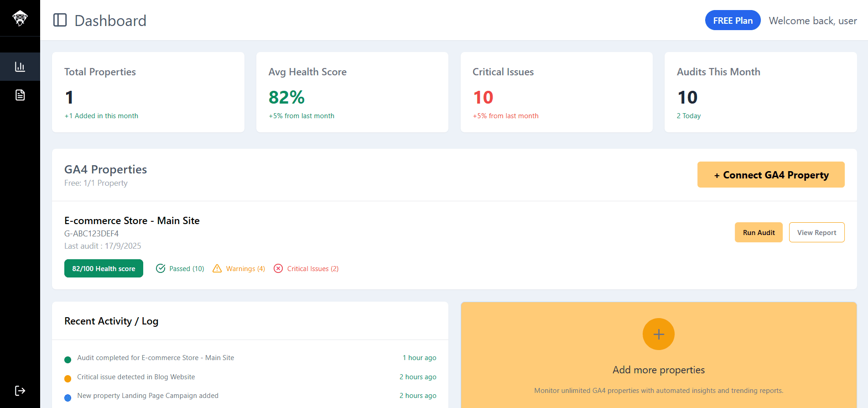This screenshot has width=868, height=408.
Task: Click the 2 Today text
Action: point(689,116)
